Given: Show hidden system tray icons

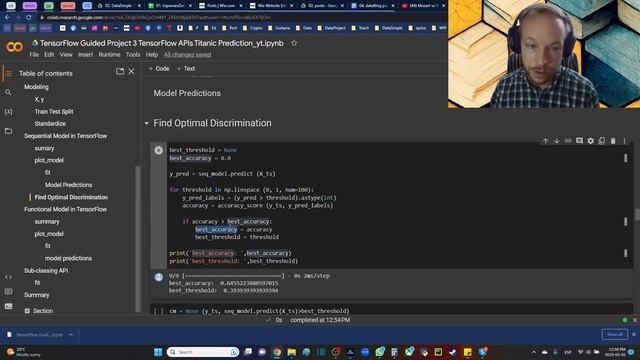Looking at the screenshot, I should click(533, 352).
